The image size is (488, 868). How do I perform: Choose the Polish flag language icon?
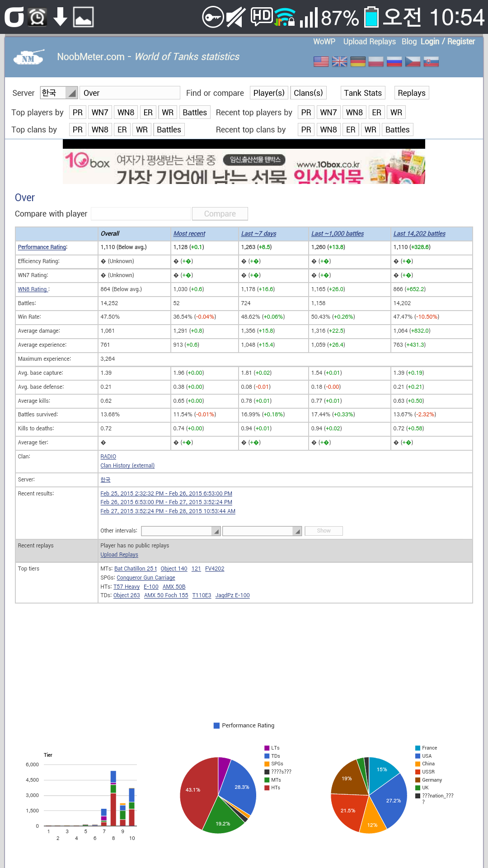pyautogui.click(x=375, y=61)
